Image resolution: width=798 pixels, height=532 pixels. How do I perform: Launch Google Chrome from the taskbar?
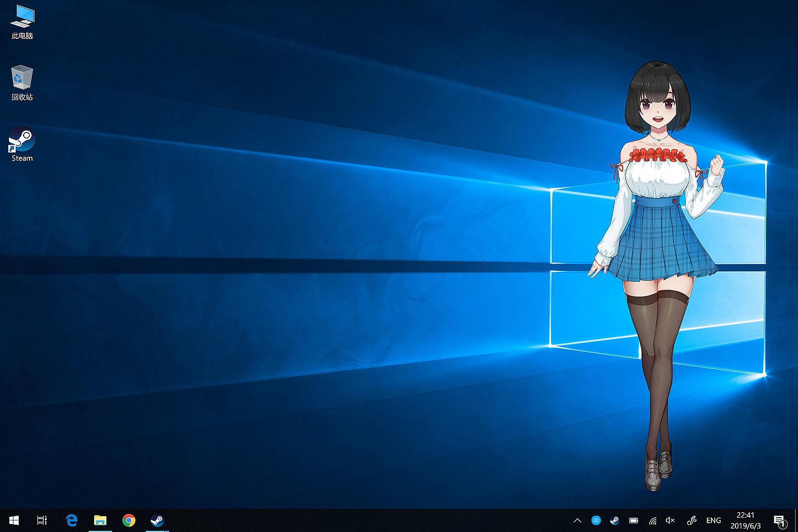pos(129,520)
